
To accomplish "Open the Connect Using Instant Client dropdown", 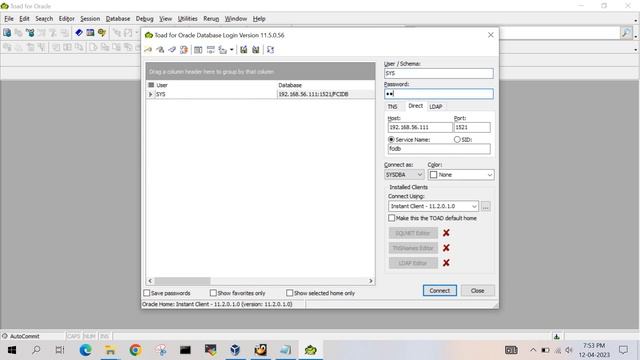I will pyautogui.click(x=433, y=206).
